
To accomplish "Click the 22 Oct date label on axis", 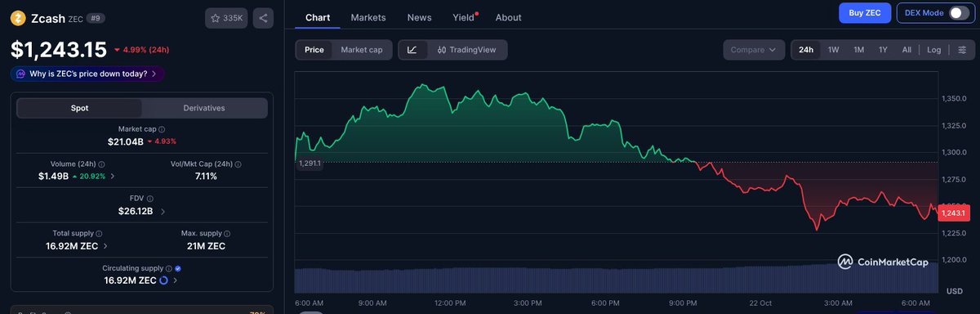I will [x=761, y=303].
